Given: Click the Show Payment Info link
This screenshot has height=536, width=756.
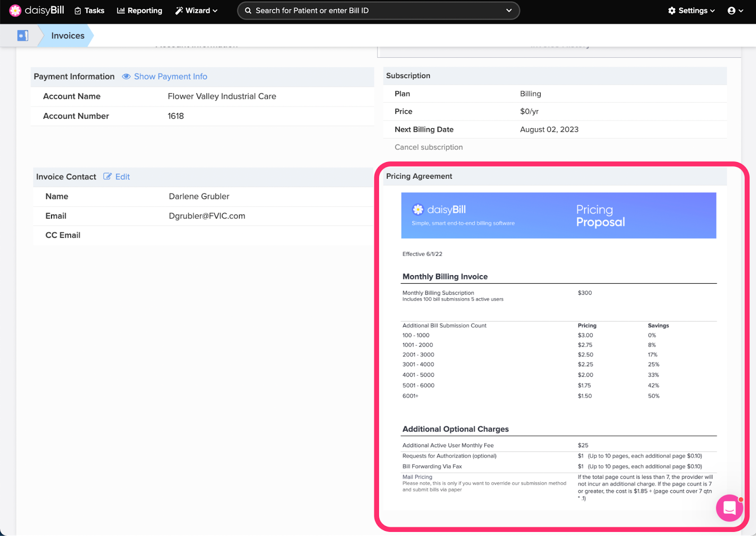Looking at the screenshot, I should [171, 77].
